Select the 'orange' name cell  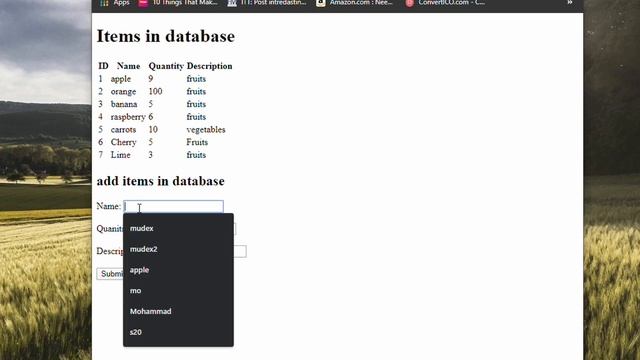click(x=123, y=92)
